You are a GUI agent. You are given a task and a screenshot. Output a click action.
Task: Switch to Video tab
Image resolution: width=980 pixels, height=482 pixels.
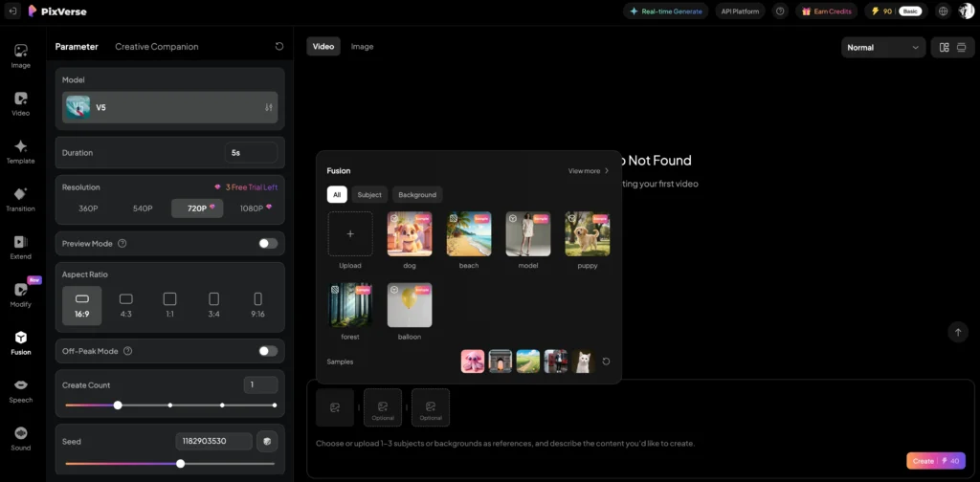point(323,46)
